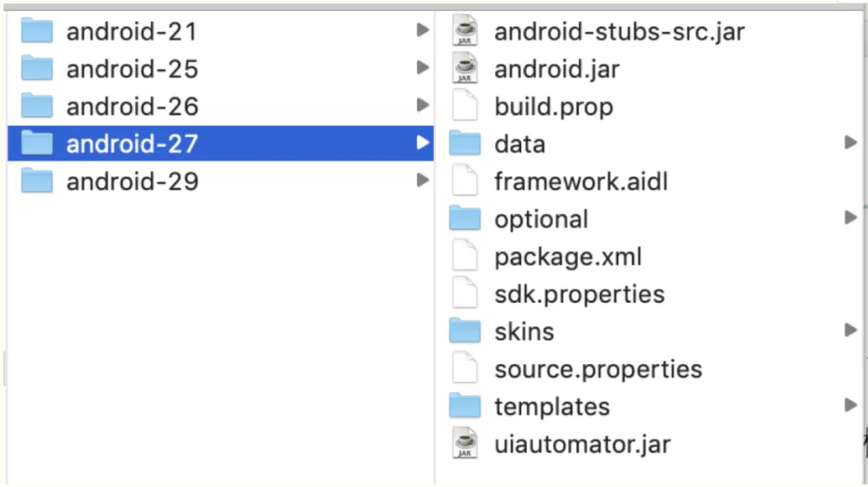Image resolution: width=868 pixels, height=487 pixels.
Task: Select the source.properties file name
Action: point(598,370)
